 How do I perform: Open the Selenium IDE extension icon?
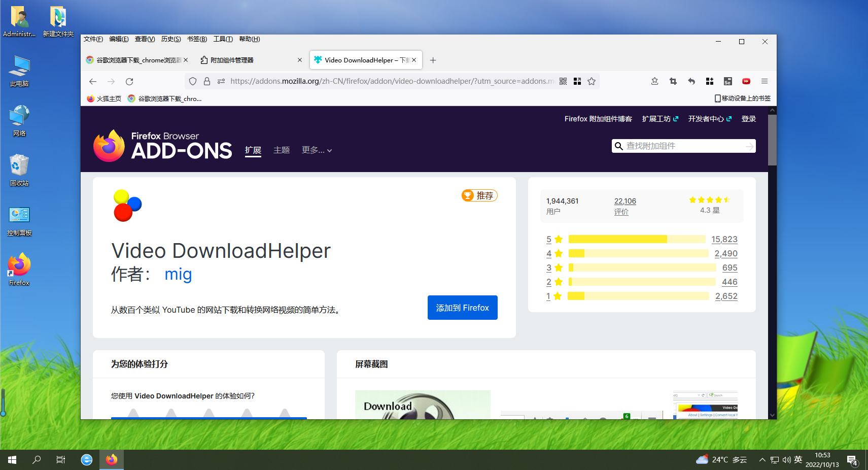click(x=728, y=81)
